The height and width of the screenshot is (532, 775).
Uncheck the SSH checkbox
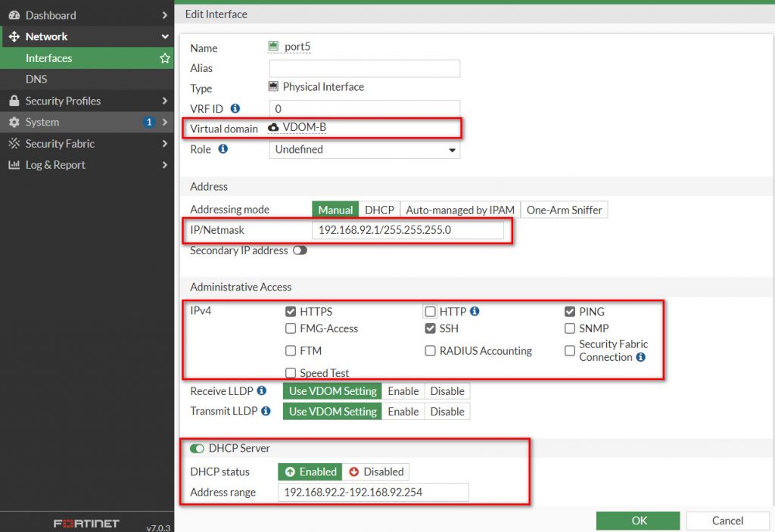[x=431, y=328]
